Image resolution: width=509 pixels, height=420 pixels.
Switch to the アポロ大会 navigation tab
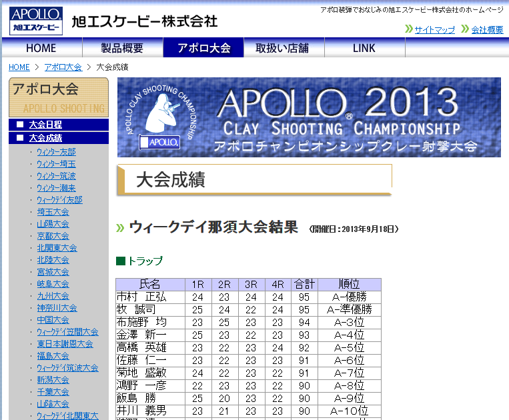tap(203, 48)
